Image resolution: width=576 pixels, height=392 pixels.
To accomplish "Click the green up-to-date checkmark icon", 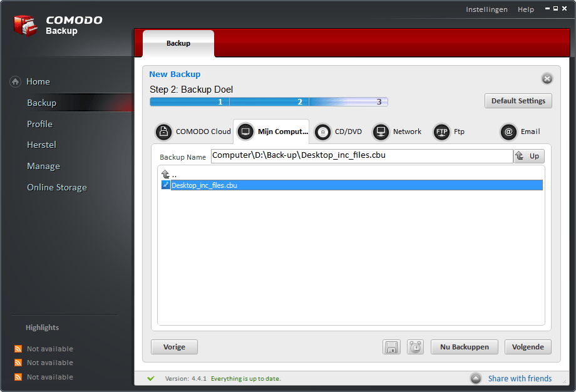I will [151, 378].
